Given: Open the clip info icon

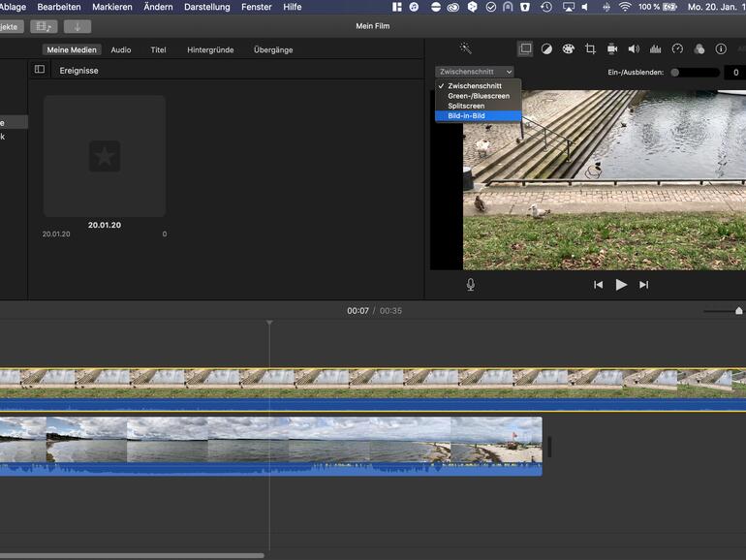Looking at the screenshot, I should 721,48.
